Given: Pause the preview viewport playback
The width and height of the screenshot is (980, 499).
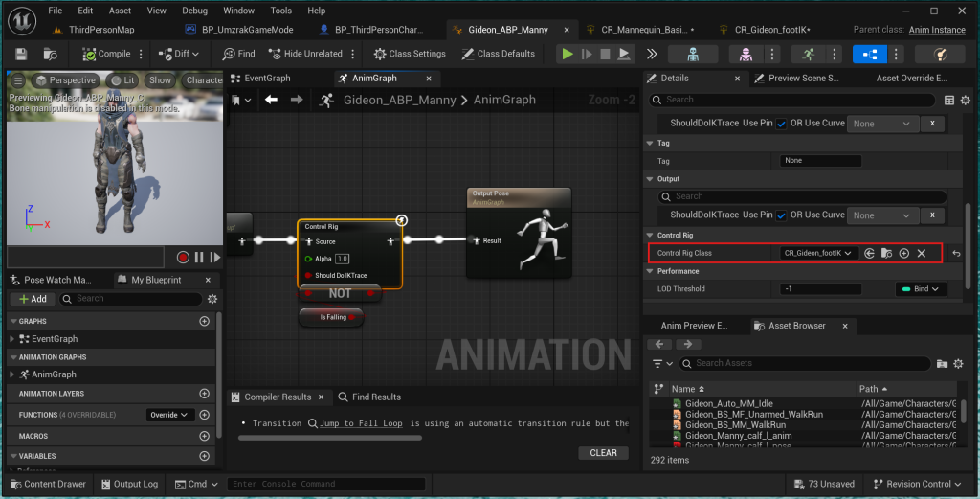Looking at the screenshot, I should [199, 257].
